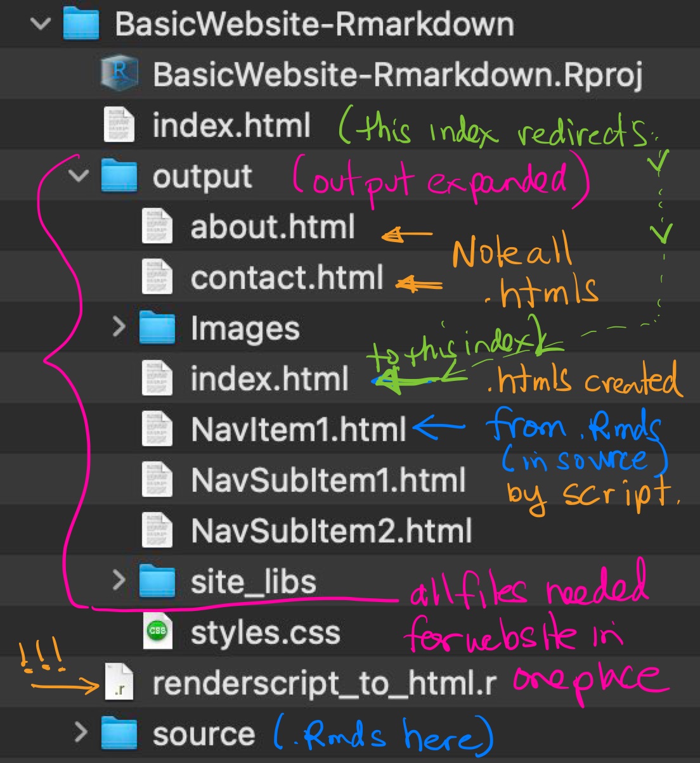Viewport: 700px width, 763px height.
Task: Click the source folder icon
Action: coord(119,733)
